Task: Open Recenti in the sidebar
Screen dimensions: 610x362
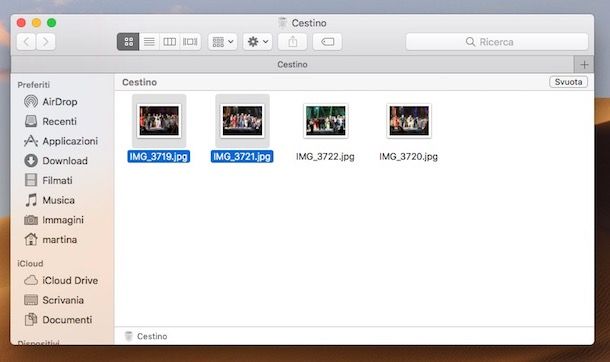Action: click(51, 121)
